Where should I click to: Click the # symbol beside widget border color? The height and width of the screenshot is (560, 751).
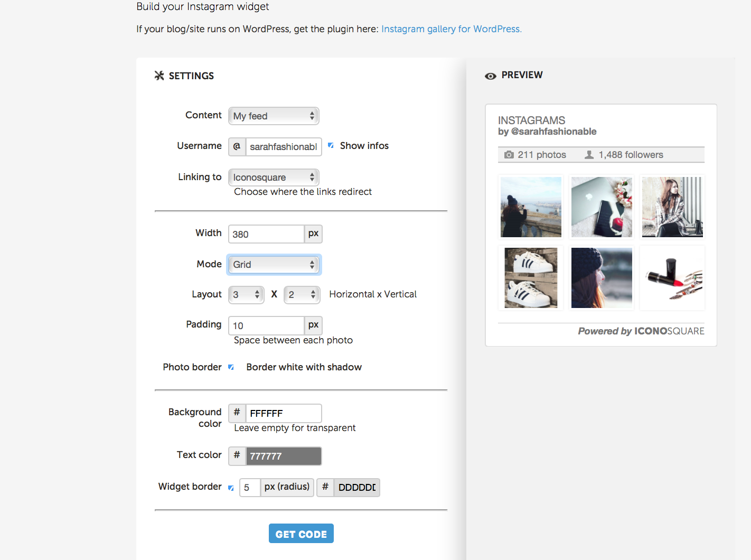click(325, 487)
